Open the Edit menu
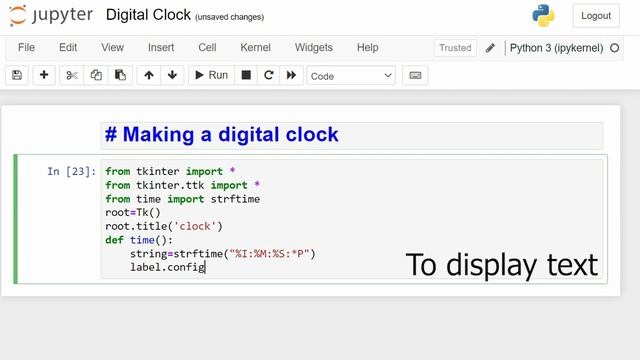This screenshot has height=360, width=640. (x=68, y=47)
